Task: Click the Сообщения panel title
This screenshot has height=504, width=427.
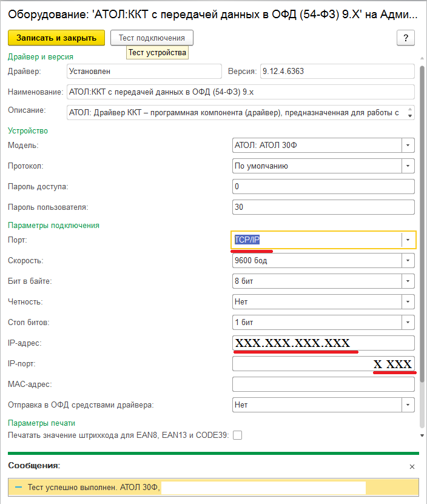Action: tap(34, 465)
